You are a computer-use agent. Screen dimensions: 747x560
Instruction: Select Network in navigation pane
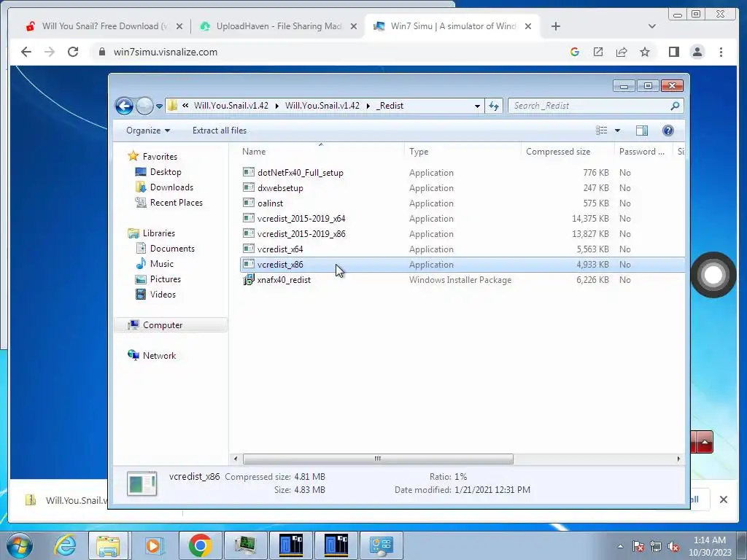pyautogui.click(x=159, y=356)
